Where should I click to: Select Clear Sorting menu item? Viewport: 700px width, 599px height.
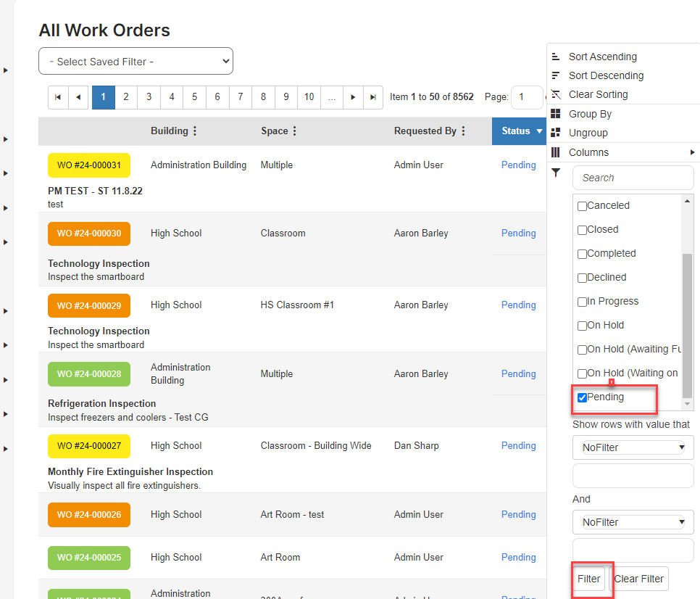599,94
